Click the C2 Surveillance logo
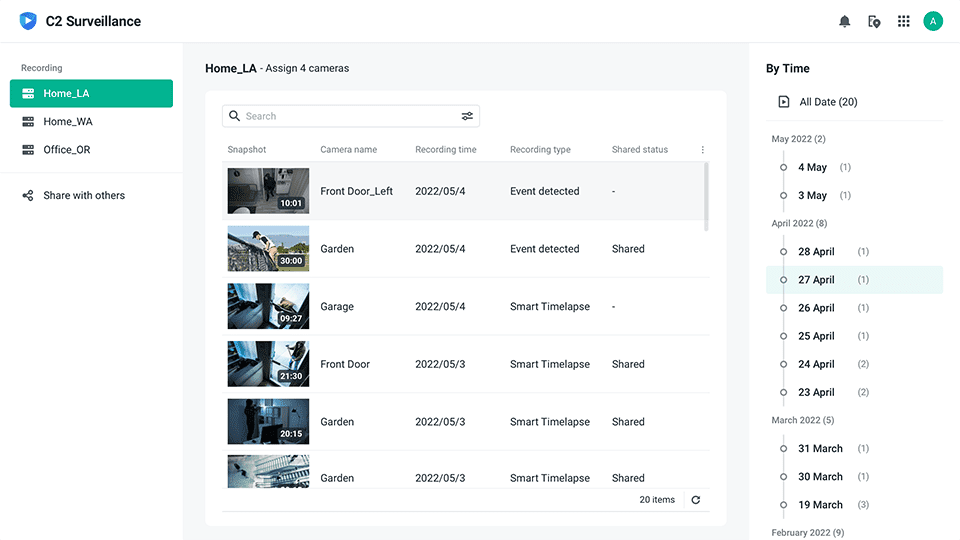Screen dimensions: 960x540 coord(28,21)
